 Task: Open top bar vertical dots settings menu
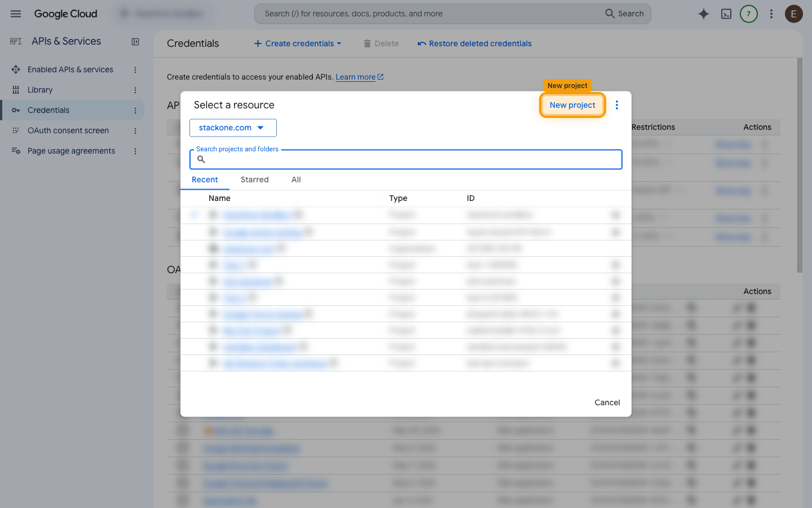[771, 14]
